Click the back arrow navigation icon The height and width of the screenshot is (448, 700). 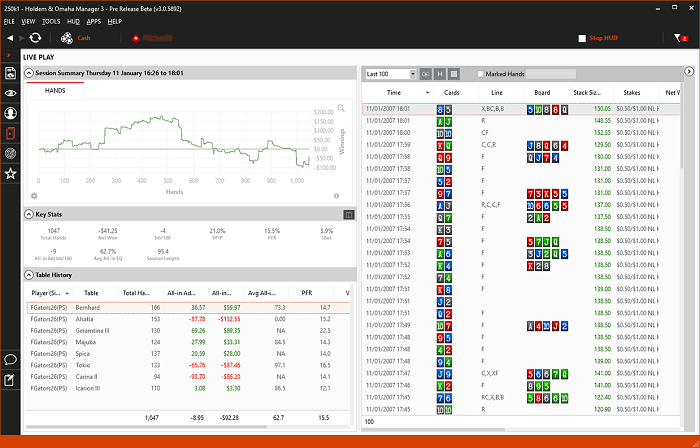pos(9,38)
